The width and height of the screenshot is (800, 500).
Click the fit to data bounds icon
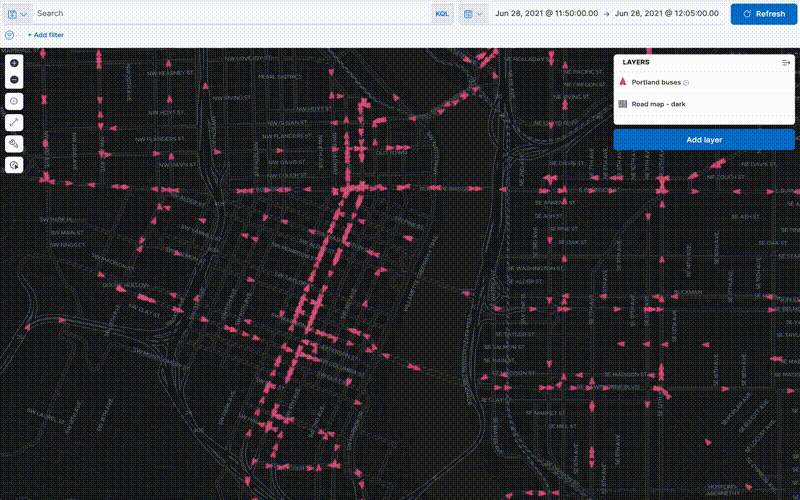coord(14,101)
